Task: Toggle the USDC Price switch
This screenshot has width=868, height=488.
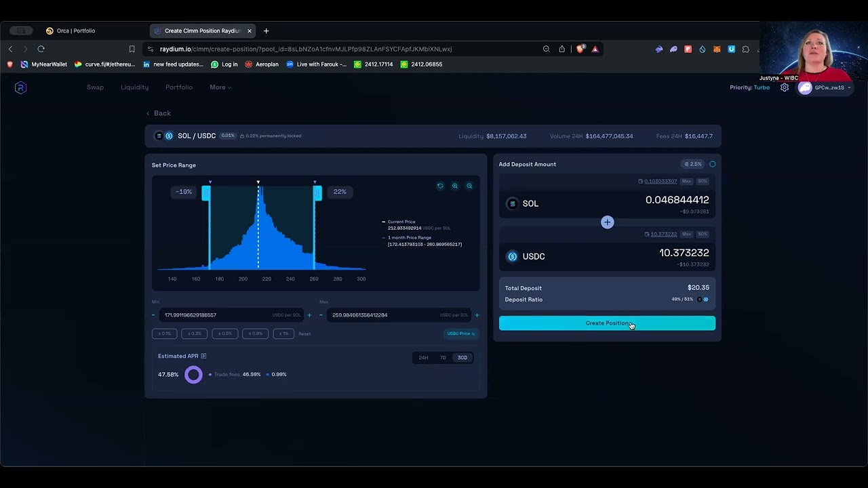Action: tap(461, 333)
